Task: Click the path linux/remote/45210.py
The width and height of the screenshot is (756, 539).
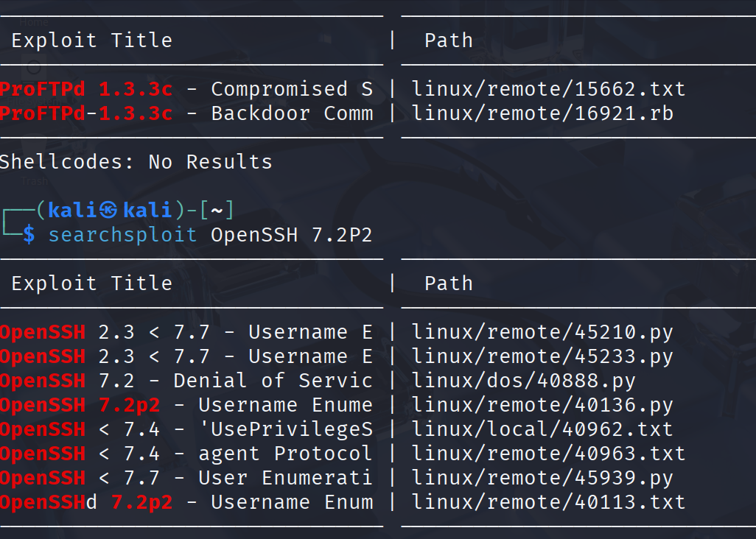Action: [x=542, y=332]
